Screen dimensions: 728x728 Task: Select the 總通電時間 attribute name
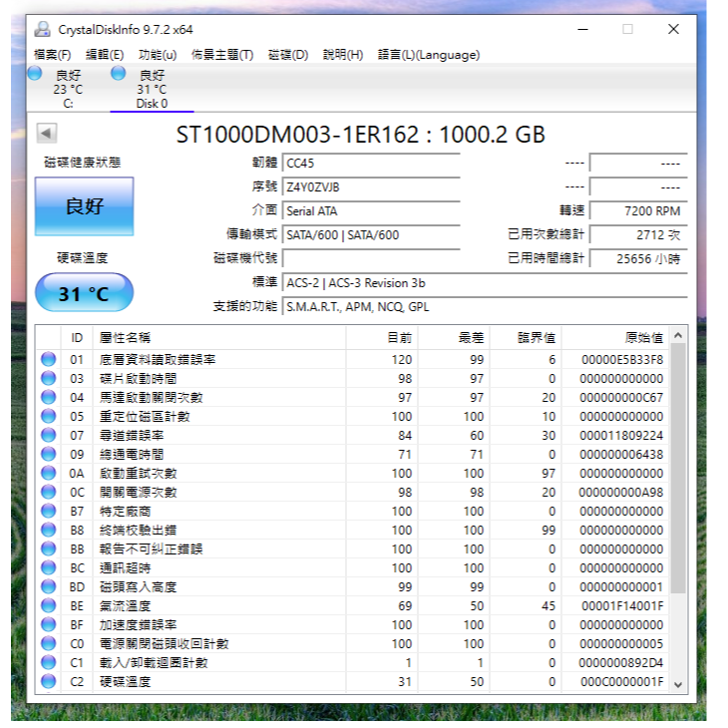pyautogui.click(x=132, y=455)
